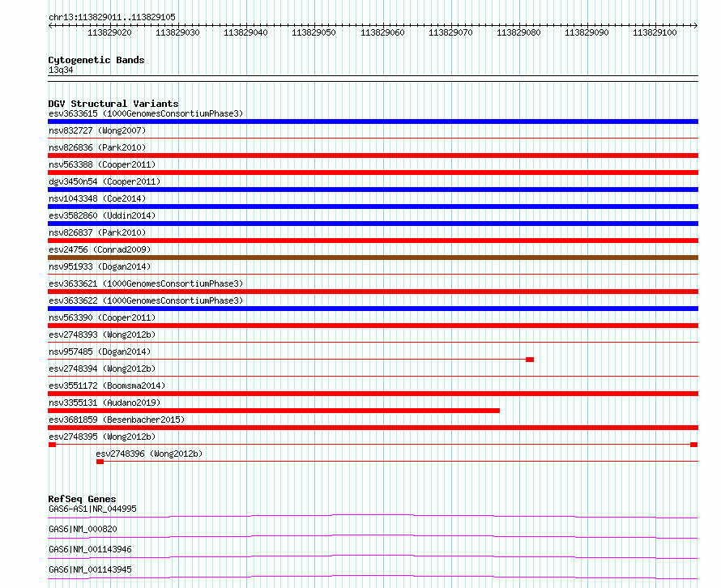Click ruler position 113829020

click(109, 32)
